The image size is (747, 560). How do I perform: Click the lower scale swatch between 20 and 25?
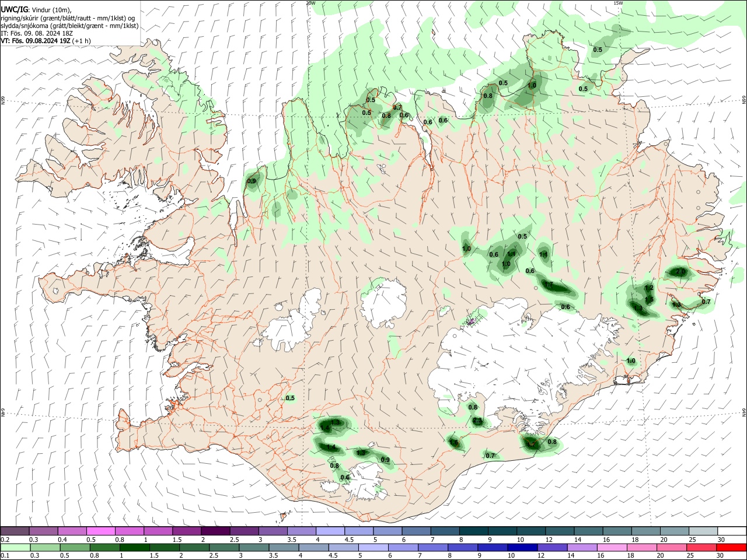pyautogui.click(x=672, y=548)
